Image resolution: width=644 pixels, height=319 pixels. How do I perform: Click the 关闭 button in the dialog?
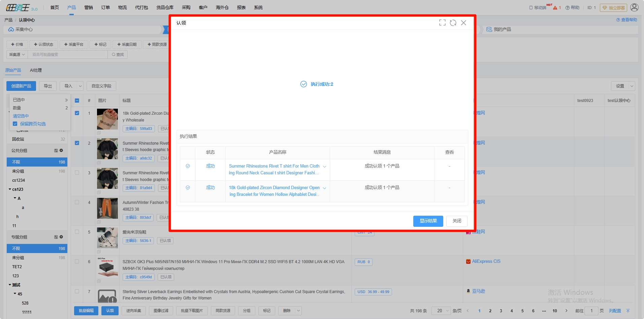[x=456, y=221]
